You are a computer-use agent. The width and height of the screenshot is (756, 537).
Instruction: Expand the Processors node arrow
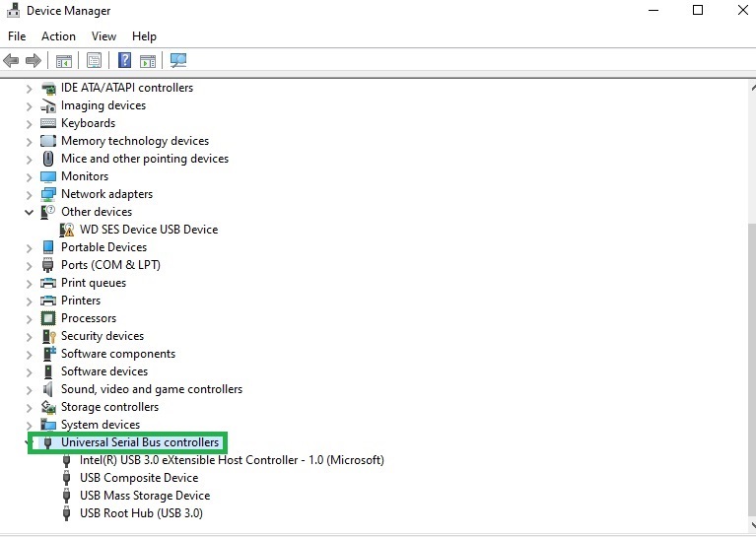[29, 318]
